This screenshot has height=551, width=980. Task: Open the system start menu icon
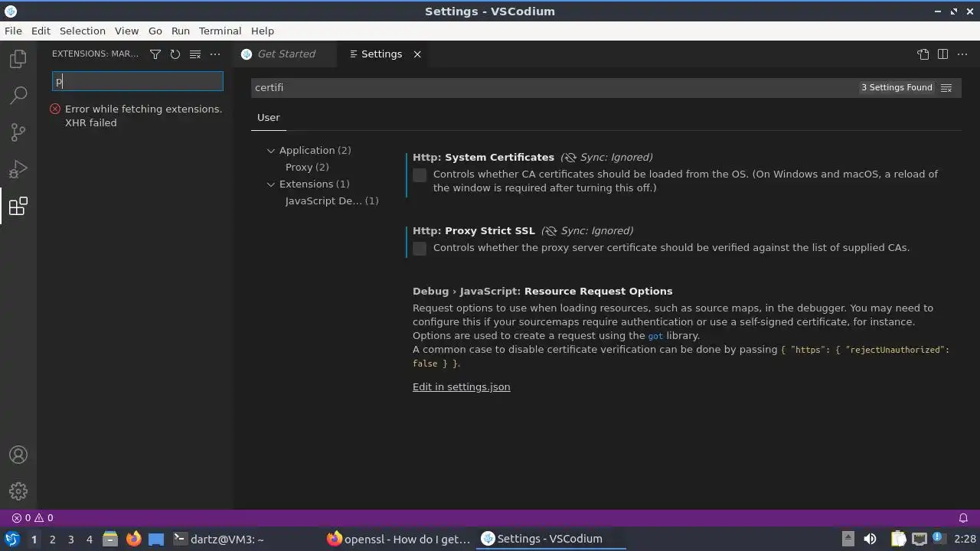point(11,539)
